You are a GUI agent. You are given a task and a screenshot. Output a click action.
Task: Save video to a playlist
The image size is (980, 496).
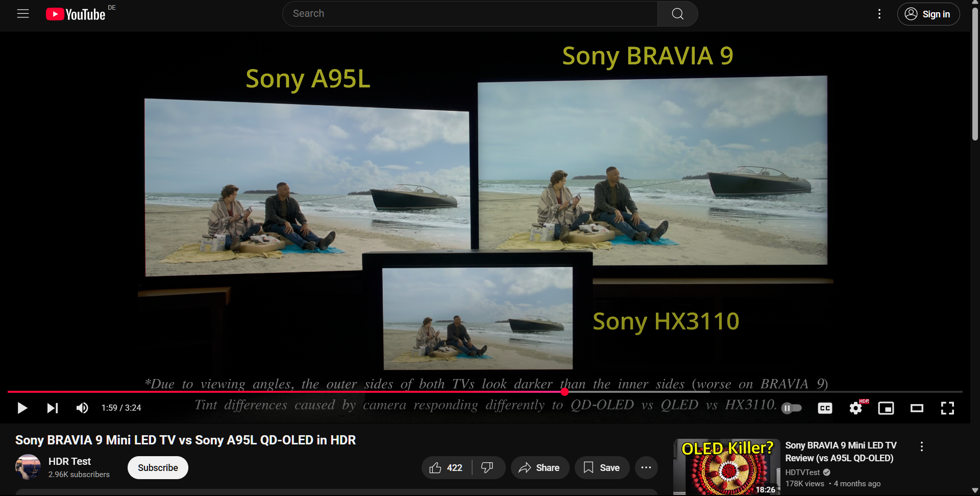[602, 467]
